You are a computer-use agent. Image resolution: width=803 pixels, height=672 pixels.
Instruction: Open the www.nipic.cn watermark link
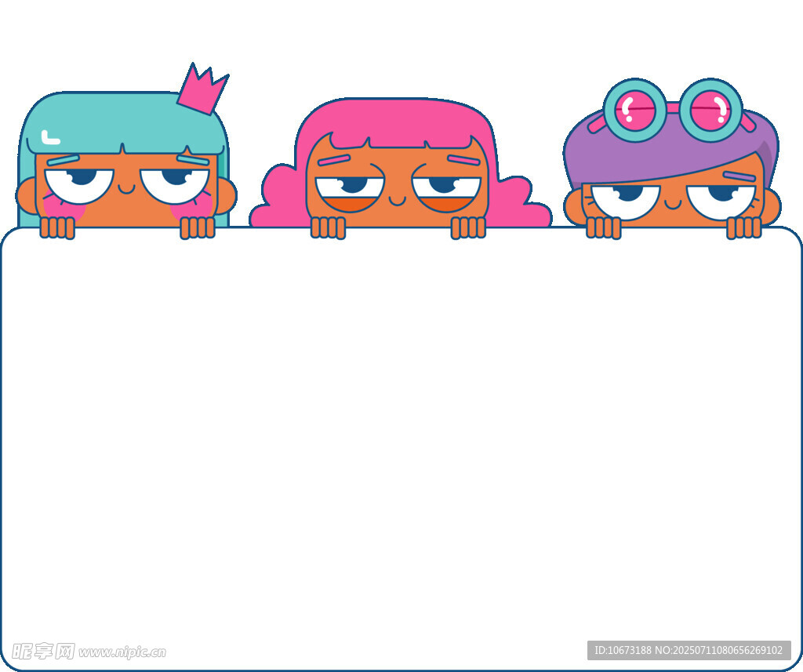tap(122, 652)
